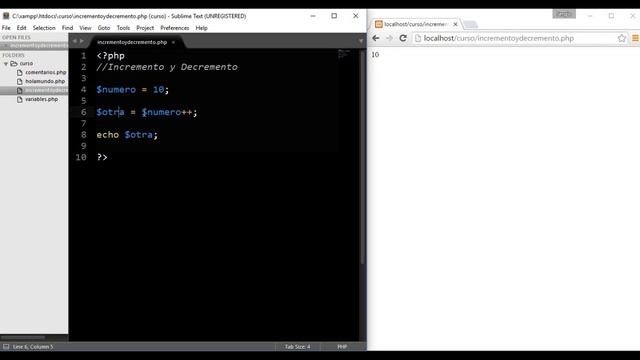Open the File menu in Sublime Text

(x=6, y=28)
